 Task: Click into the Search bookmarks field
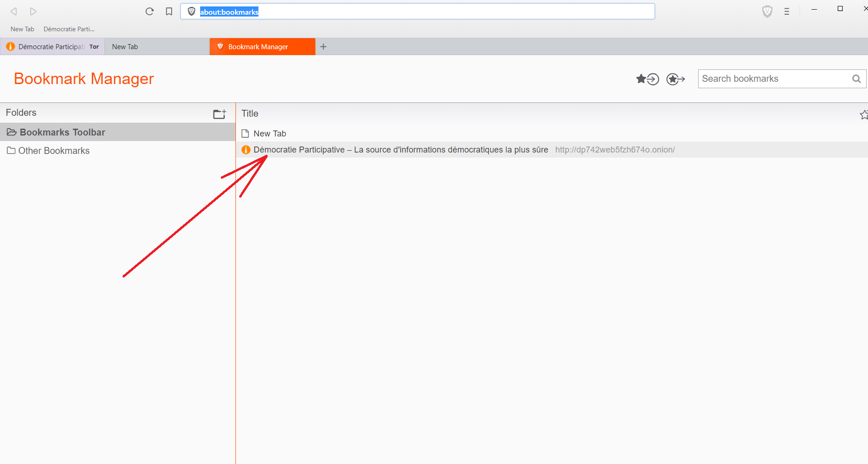click(x=776, y=79)
